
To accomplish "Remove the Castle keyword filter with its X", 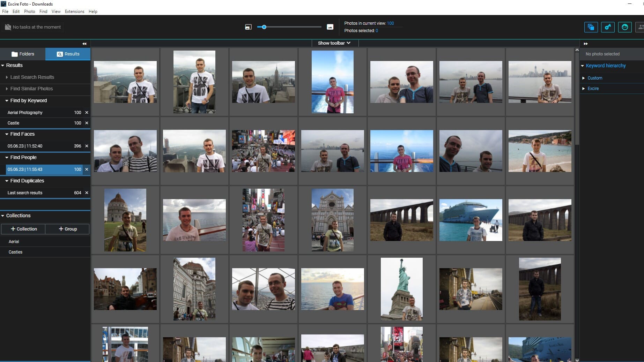I will (86, 123).
